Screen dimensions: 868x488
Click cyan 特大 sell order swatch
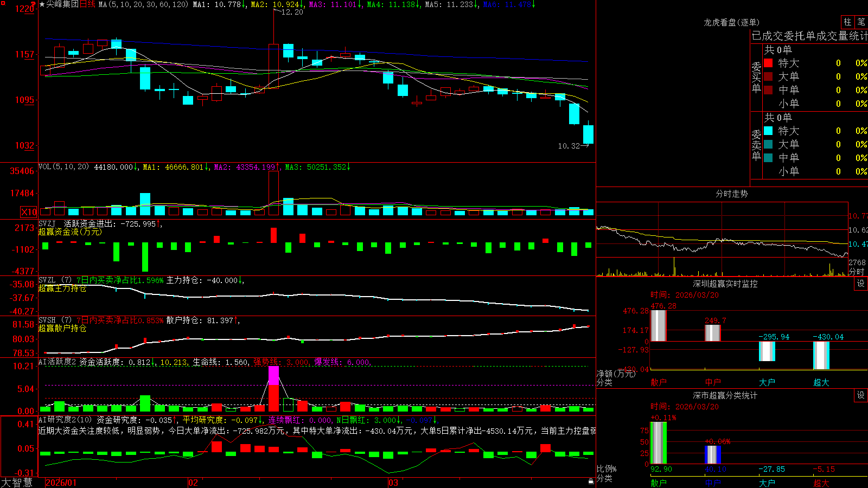pos(768,131)
